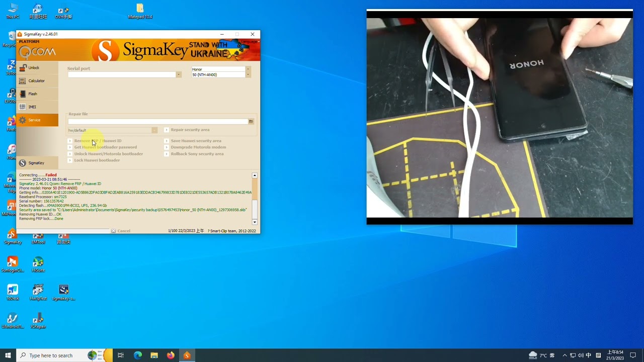644x362 pixels.
Task: Open the Calculator section in SigmaKey
Action: pyautogui.click(x=37, y=81)
